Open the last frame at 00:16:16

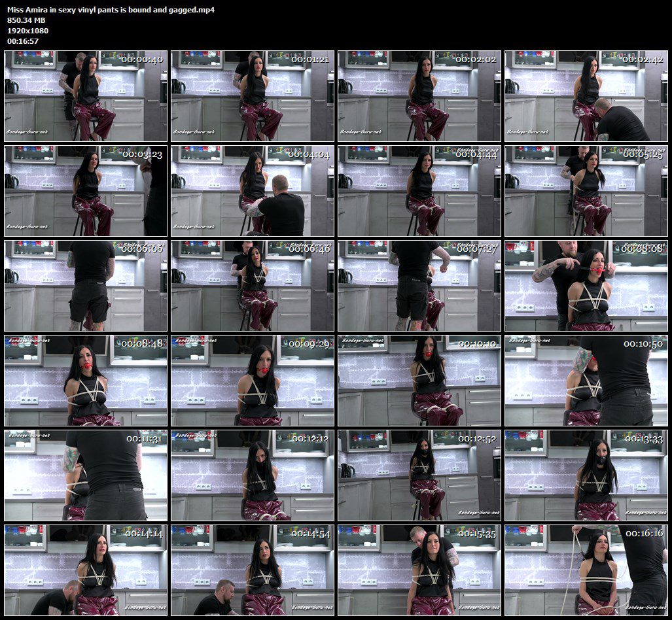pos(586,570)
